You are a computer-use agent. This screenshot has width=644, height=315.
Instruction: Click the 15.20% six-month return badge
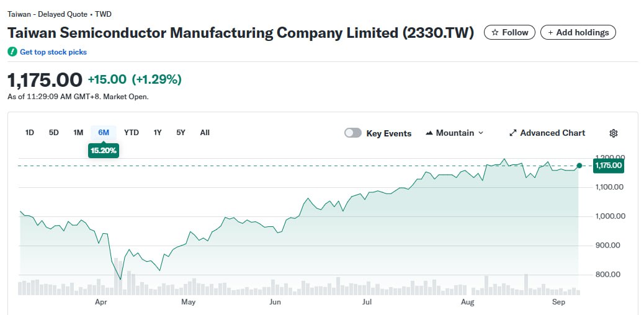(x=104, y=151)
